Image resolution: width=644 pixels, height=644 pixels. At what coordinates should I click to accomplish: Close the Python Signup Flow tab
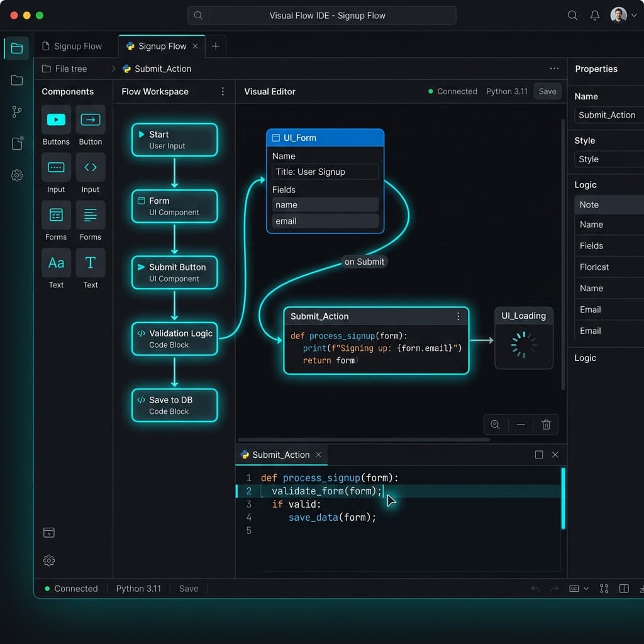click(x=195, y=46)
